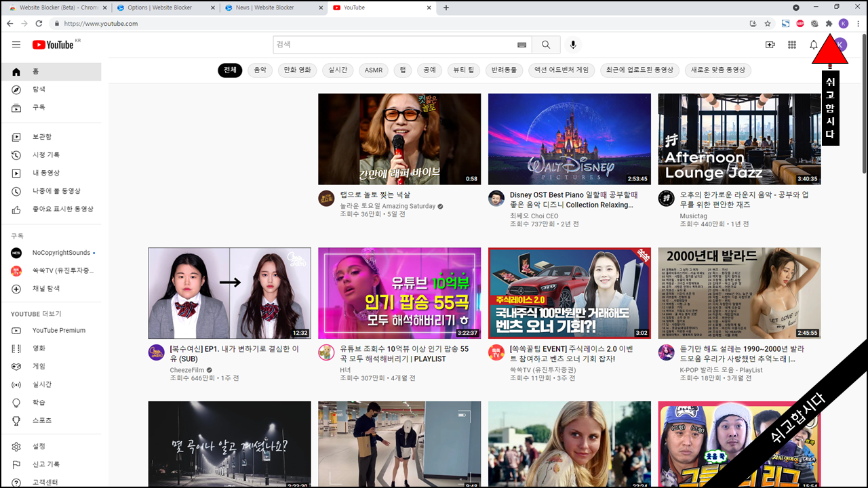This screenshot has height=488, width=868.
Task: Click the install app icon in address bar
Action: (753, 23)
